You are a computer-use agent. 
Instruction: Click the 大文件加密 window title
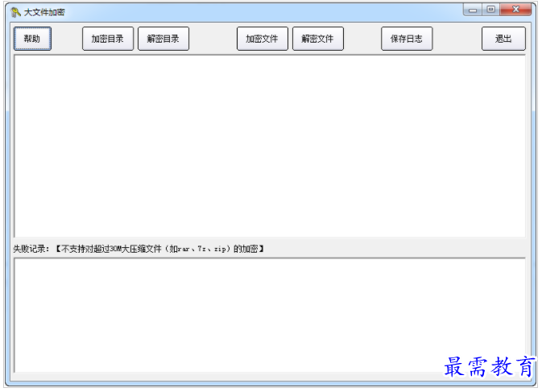coord(44,12)
